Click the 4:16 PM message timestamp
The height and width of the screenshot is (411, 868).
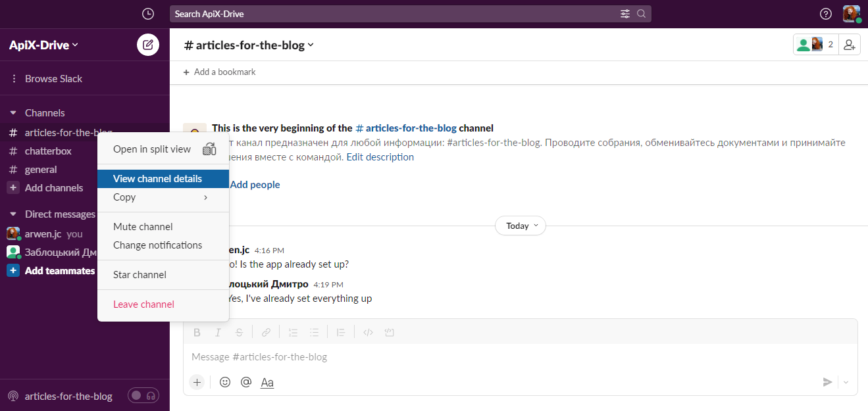tap(269, 251)
